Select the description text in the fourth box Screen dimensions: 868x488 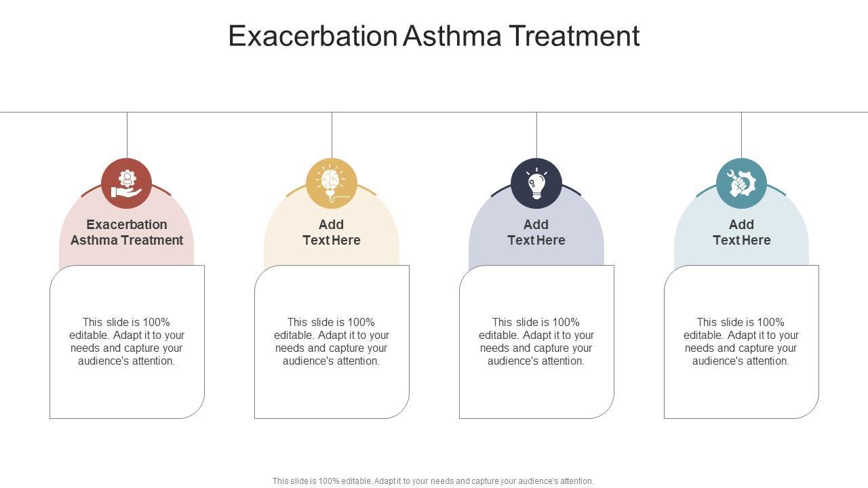click(x=741, y=342)
